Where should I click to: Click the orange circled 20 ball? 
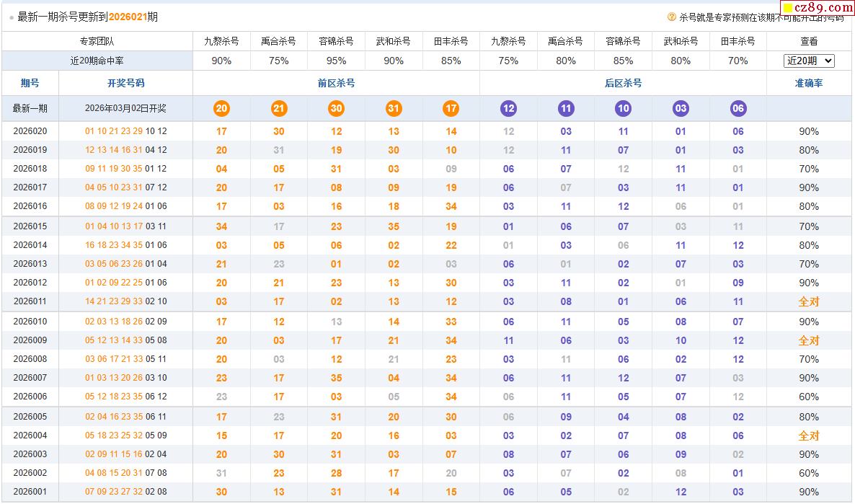221,109
